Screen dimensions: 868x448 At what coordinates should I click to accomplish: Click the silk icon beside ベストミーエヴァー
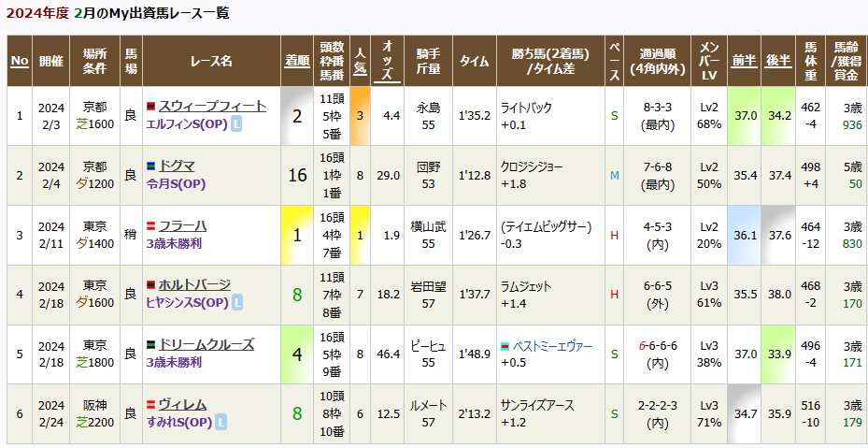pyautogui.click(x=505, y=347)
